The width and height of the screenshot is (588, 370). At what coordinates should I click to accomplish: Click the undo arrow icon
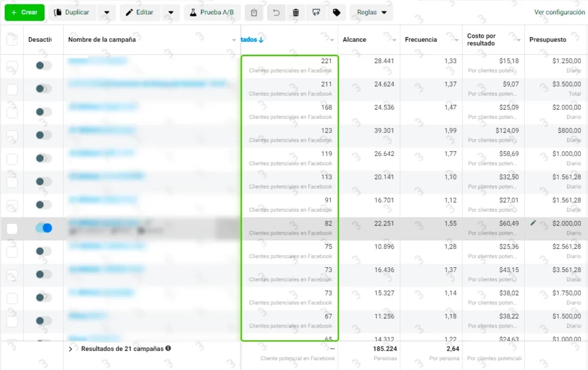[x=276, y=12]
